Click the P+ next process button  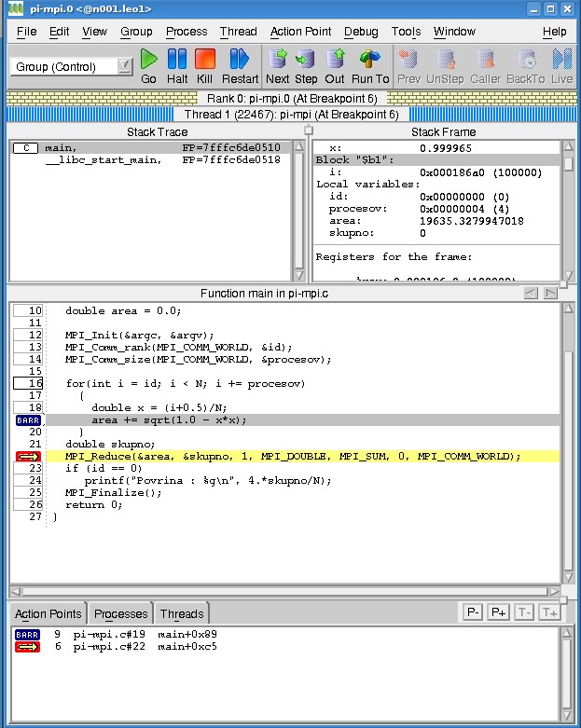[498, 611]
